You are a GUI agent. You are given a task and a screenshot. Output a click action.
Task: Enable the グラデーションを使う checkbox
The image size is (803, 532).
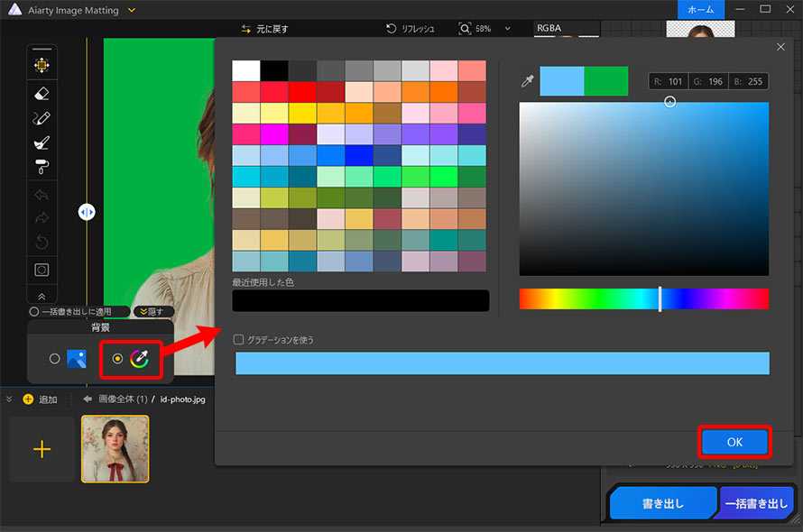click(239, 339)
